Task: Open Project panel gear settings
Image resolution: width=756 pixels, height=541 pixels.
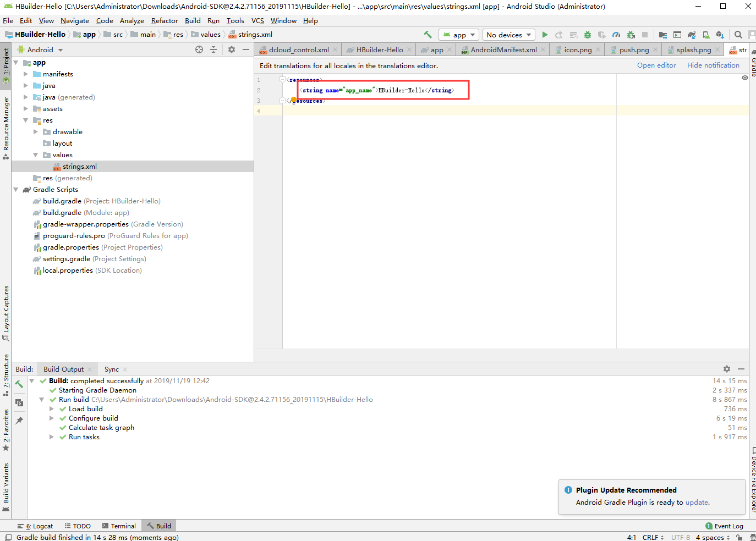Action: click(232, 49)
